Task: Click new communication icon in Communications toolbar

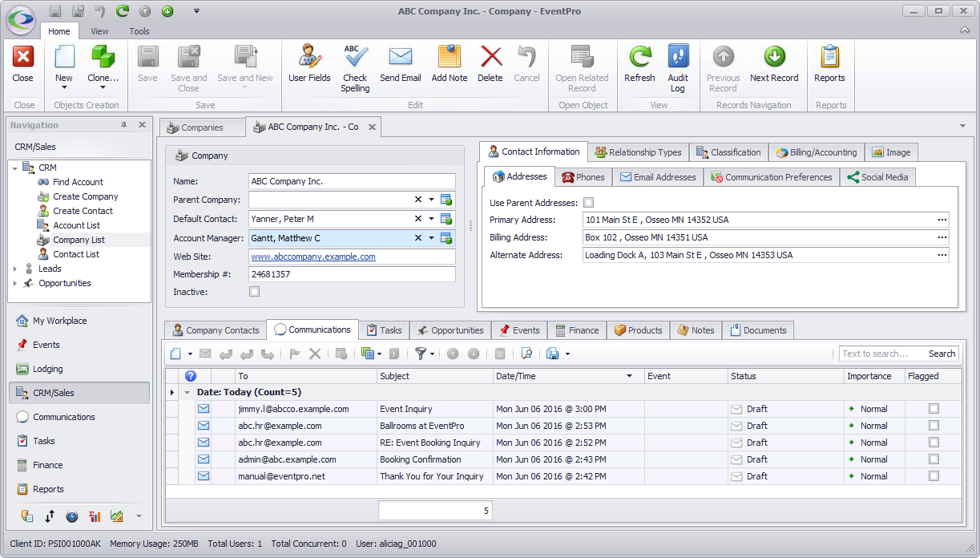Action: pyautogui.click(x=176, y=354)
